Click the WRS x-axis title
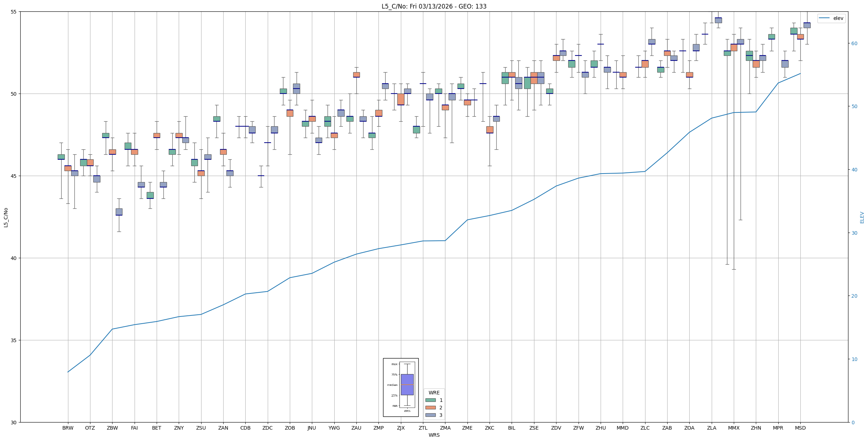The image size is (868, 441). click(x=434, y=435)
